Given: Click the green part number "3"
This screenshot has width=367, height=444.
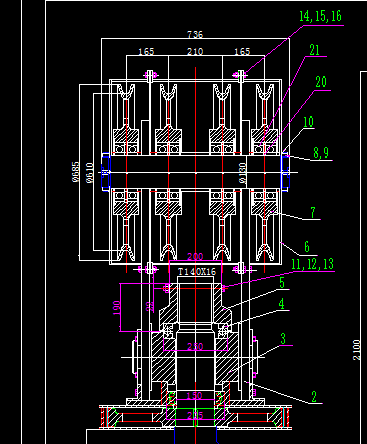Looking at the screenshot, I should tap(283, 339).
